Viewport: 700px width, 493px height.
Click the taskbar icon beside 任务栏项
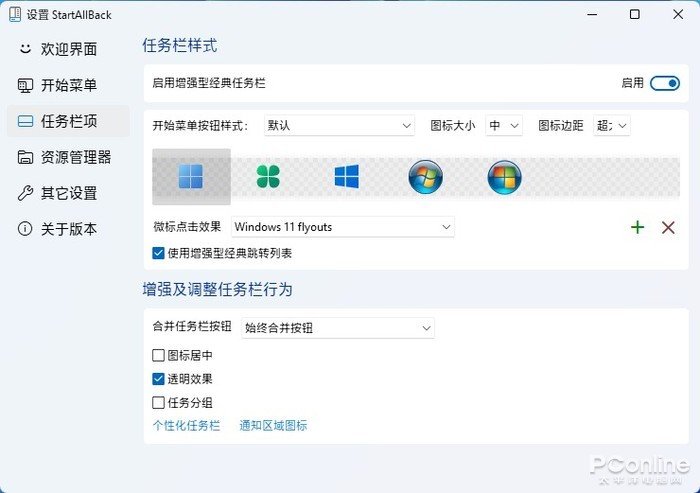[25, 121]
